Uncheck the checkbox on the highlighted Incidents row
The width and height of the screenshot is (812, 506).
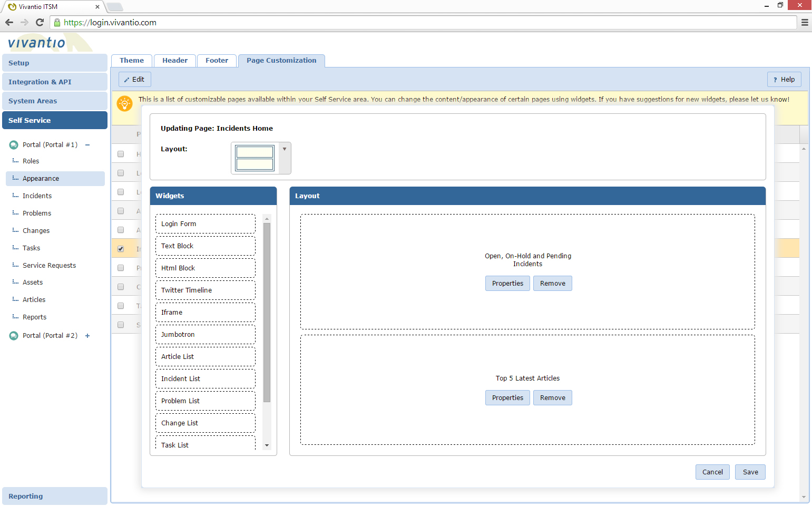(121, 248)
